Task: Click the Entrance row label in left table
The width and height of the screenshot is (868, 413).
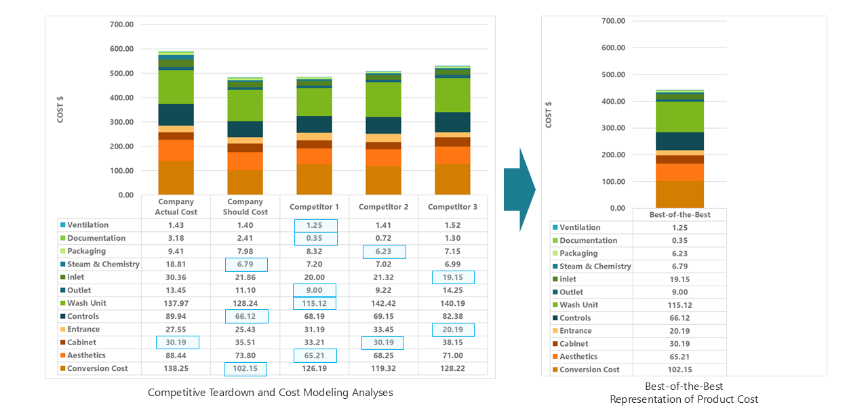Action: (x=83, y=329)
